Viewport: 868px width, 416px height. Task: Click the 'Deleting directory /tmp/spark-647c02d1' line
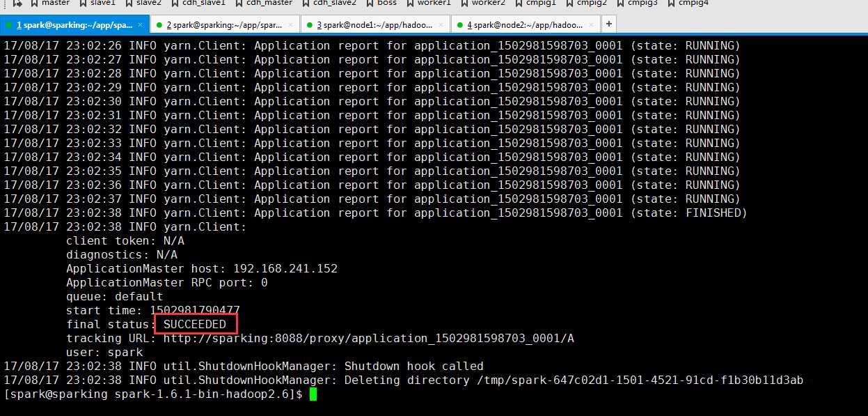(404, 380)
